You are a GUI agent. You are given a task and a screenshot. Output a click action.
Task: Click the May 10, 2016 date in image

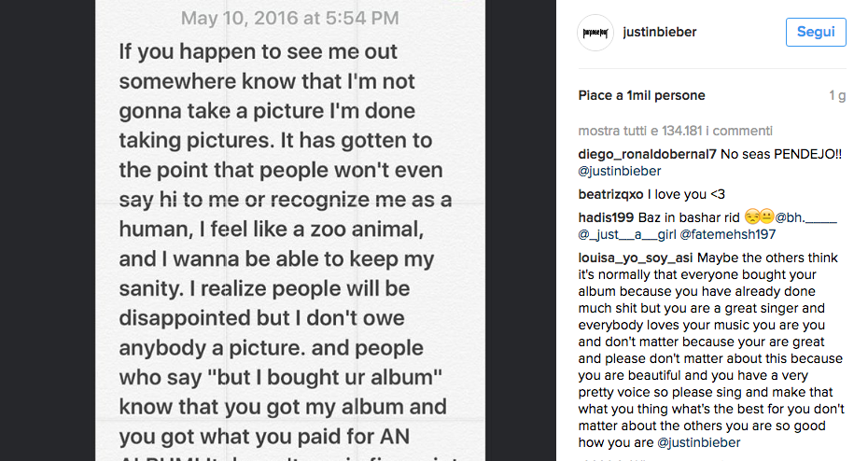289,18
